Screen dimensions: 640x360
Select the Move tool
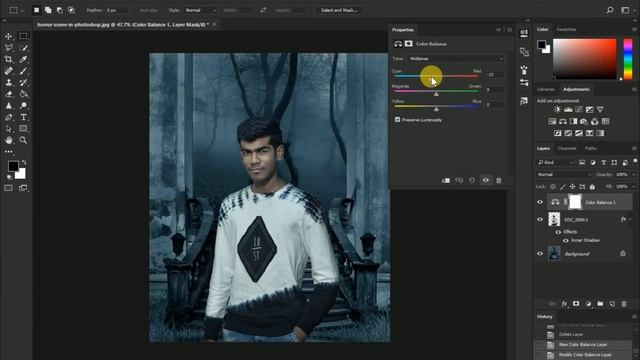click(x=9, y=36)
